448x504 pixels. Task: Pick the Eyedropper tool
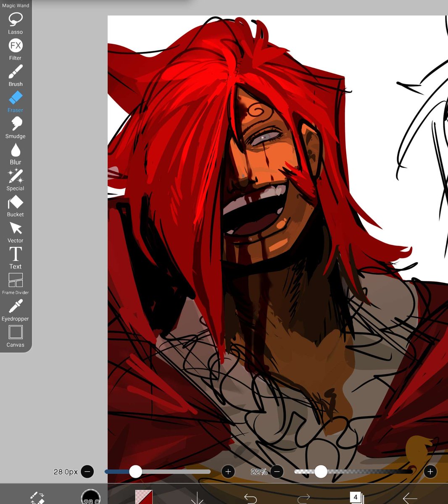15,310
